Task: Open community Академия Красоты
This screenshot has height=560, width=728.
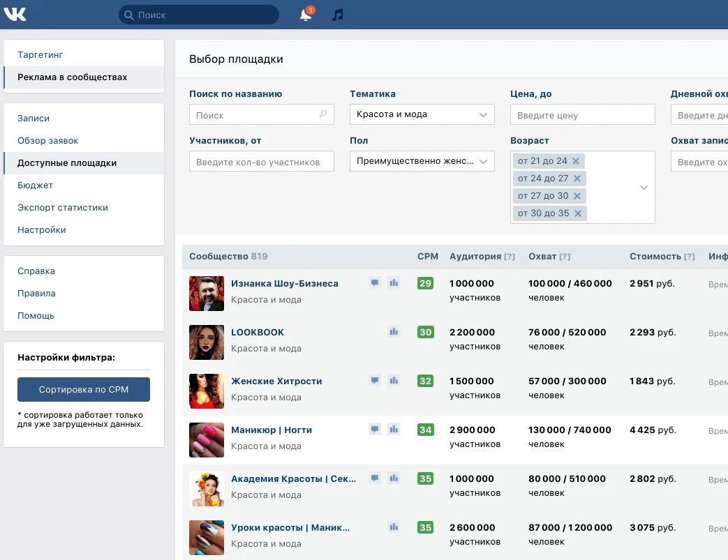Action: pos(293,479)
